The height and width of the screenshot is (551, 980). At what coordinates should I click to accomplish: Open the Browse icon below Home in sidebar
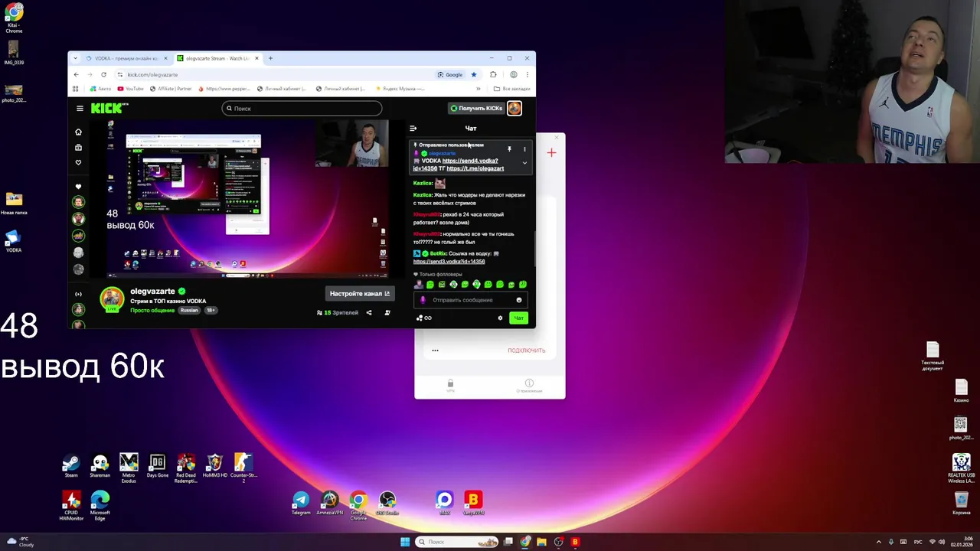coord(78,148)
